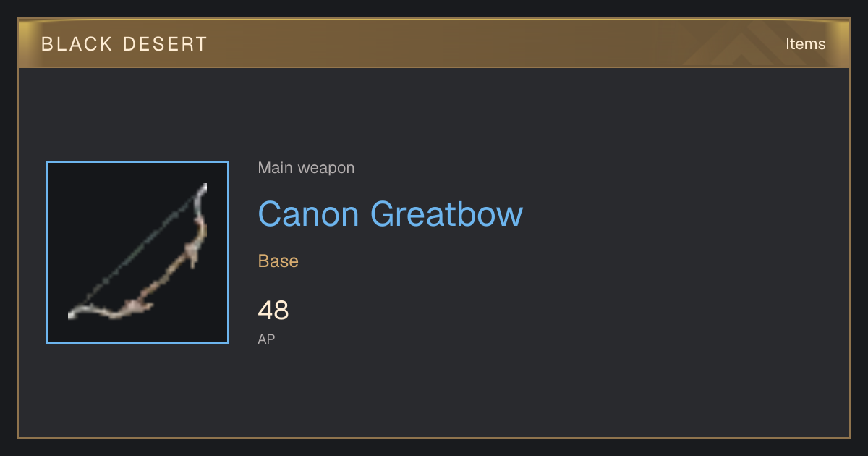Click the word Greatbow in item name
The height and width of the screenshot is (456, 868).
(x=446, y=214)
